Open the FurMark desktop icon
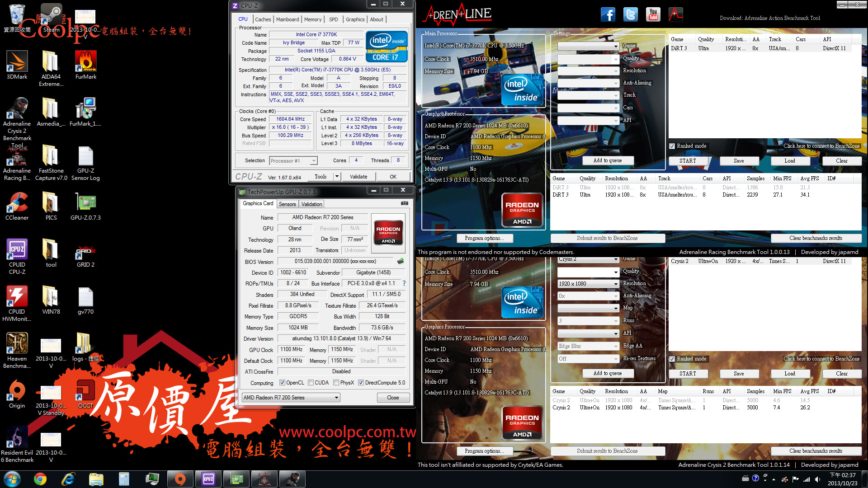Image resolution: width=868 pixels, height=488 pixels. point(85,65)
